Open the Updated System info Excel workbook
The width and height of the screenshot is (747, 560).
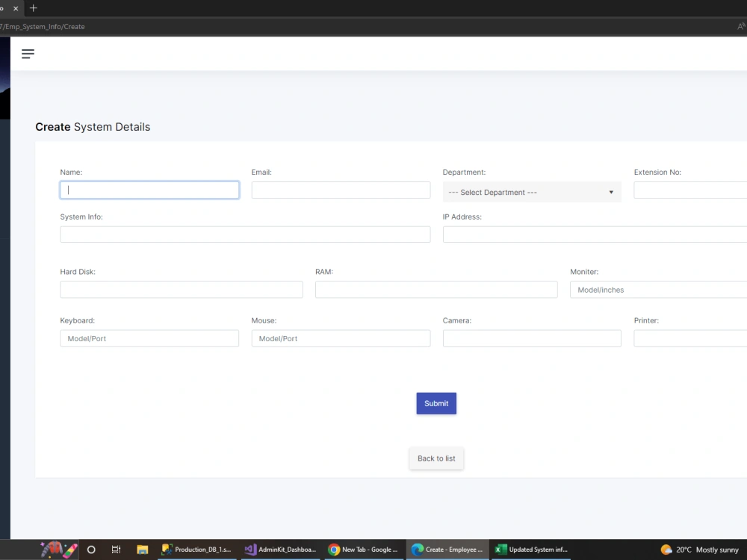[530, 550]
